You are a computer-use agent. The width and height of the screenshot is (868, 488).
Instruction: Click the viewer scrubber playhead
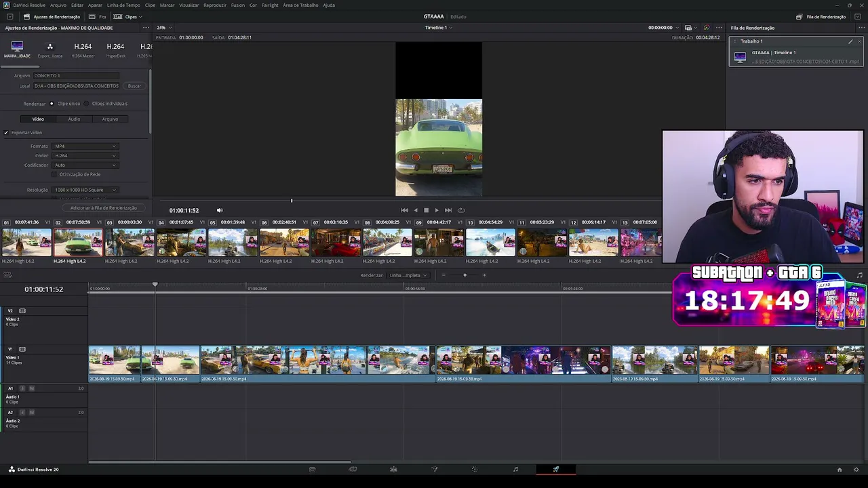[292, 201]
